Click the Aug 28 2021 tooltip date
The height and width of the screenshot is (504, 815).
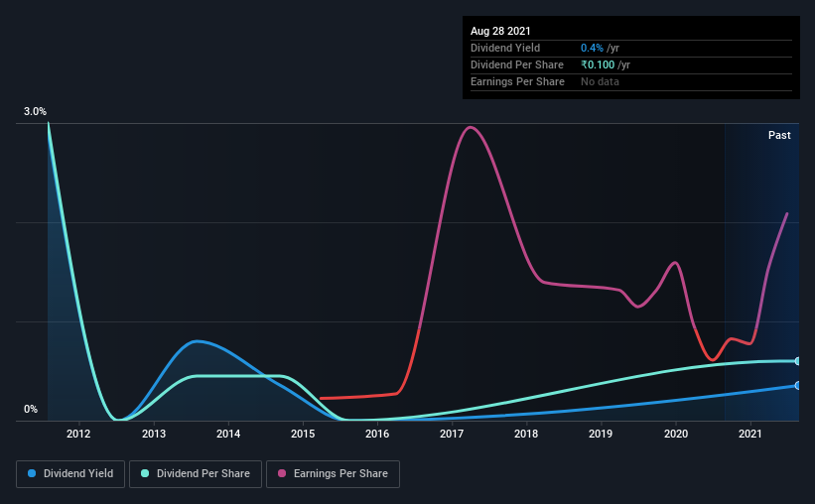point(500,31)
